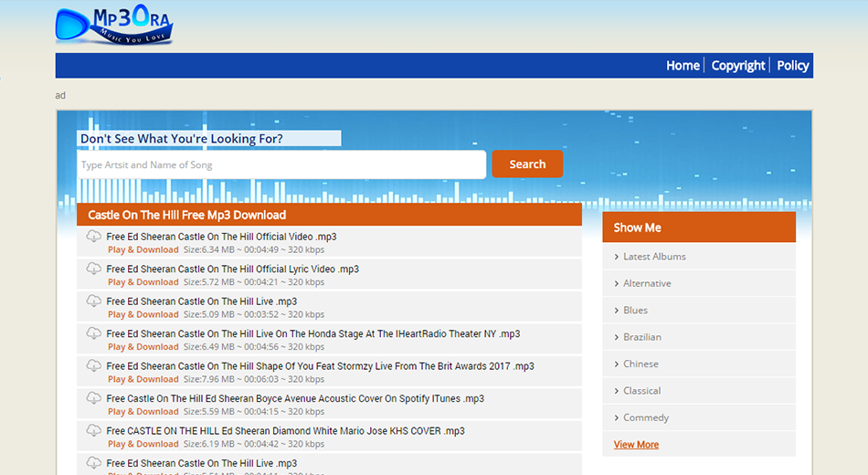Play & Download the 00:03:52 Live track
This screenshot has width=868, height=475.
(143, 314)
